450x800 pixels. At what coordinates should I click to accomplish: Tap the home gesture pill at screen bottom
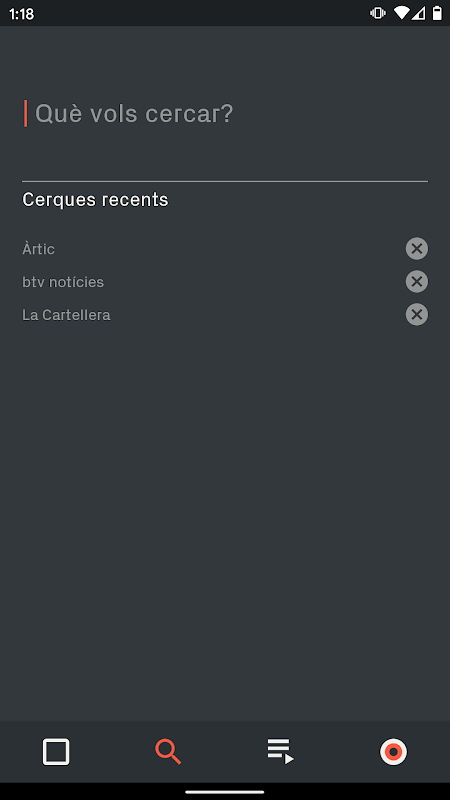coord(225,792)
